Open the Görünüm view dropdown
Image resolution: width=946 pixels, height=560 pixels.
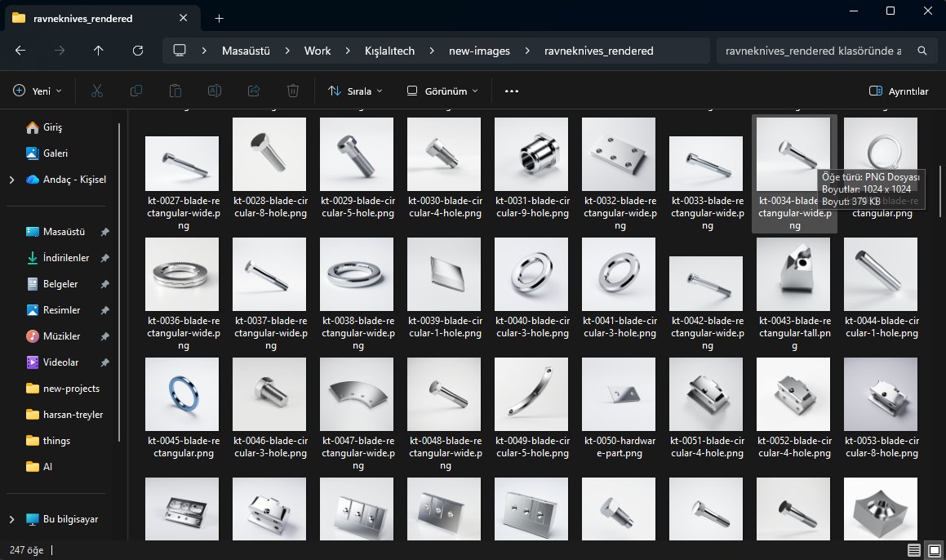[442, 91]
